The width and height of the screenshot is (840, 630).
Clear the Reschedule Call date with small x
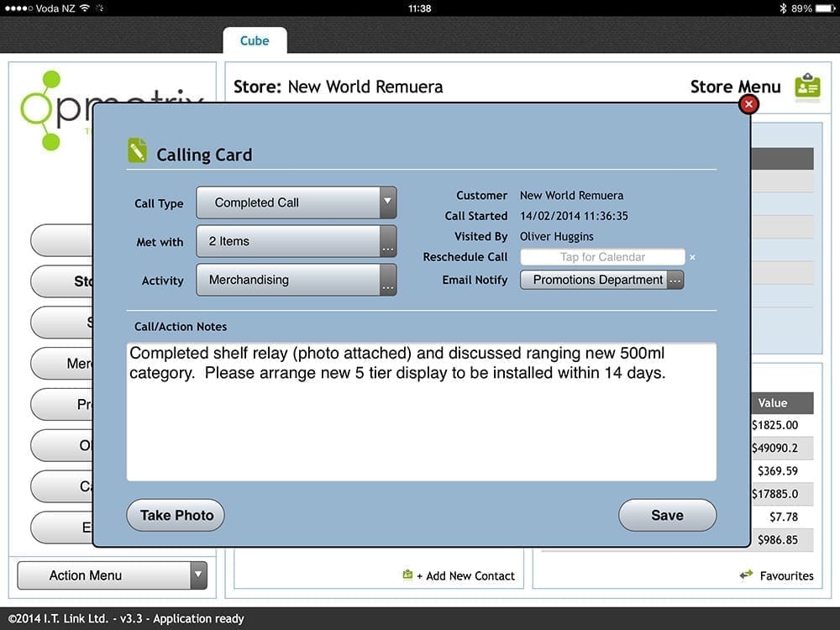(693, 258)
